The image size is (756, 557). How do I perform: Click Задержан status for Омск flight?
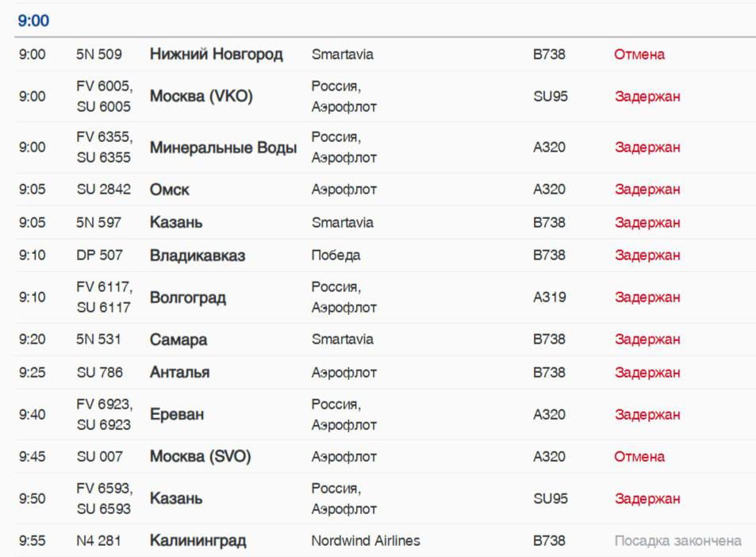click(647, 190)
